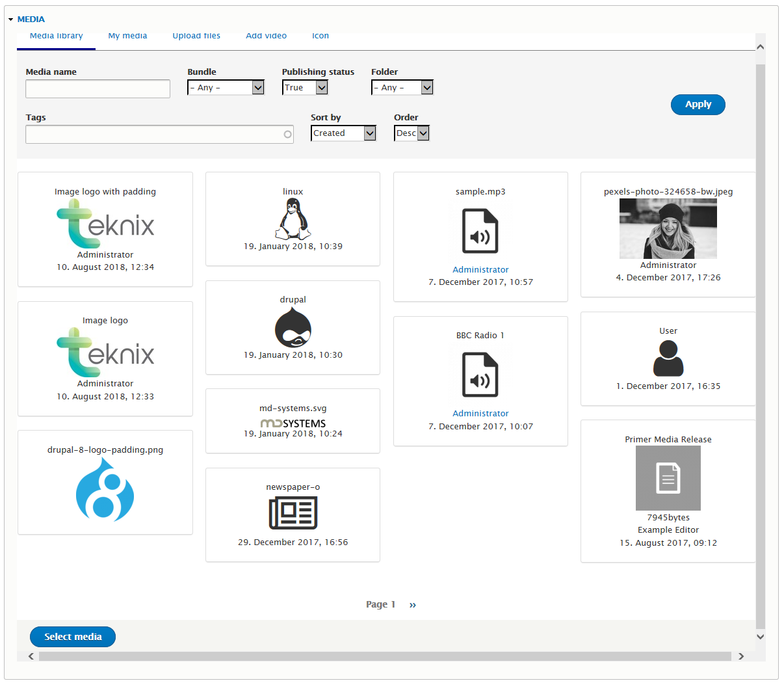Open the sample.mp3 audio file icon

click(480, 231)
